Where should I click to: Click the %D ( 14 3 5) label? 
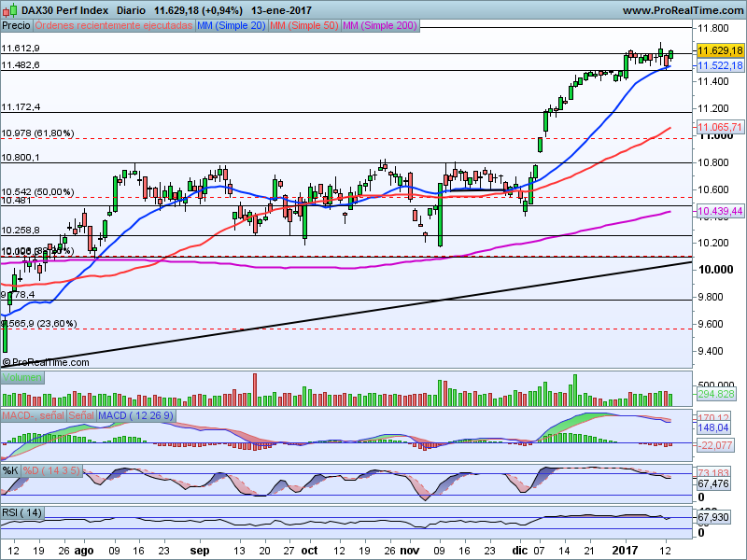tap(51, 471)
